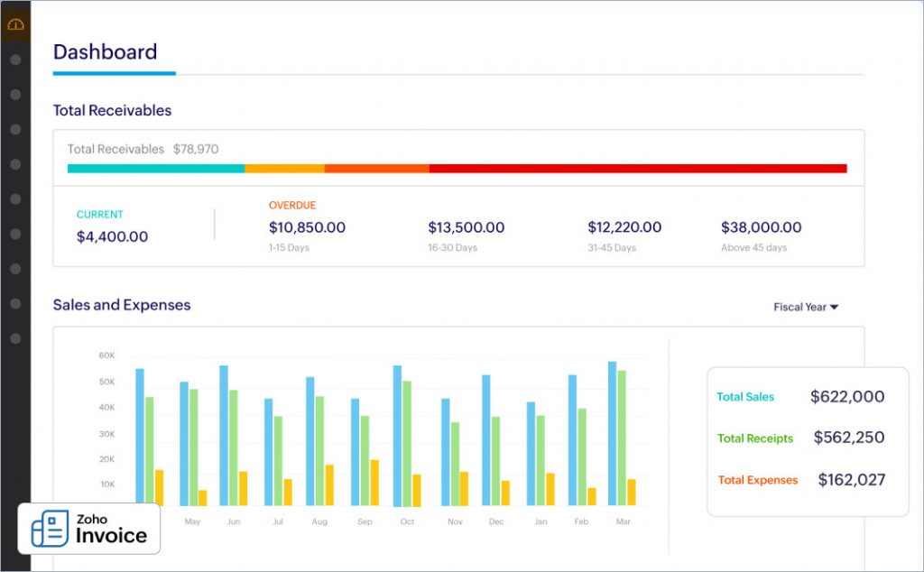Image resolution: width=924 pixels, height=572 pixels.
Task: Click the Zoho Invoice logo badge
Action: tap(88, 528)
